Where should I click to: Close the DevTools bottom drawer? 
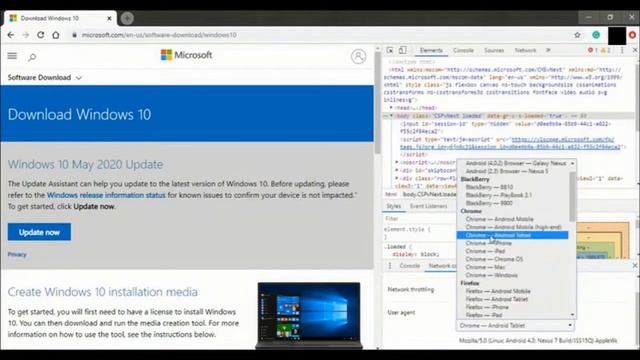[x=635, y=266]
